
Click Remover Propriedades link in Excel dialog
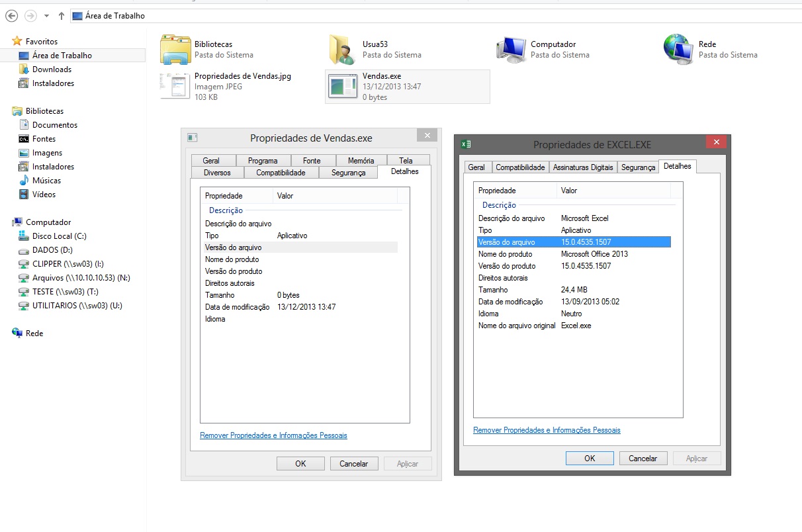pyautogui.click(x=547, y=430)
